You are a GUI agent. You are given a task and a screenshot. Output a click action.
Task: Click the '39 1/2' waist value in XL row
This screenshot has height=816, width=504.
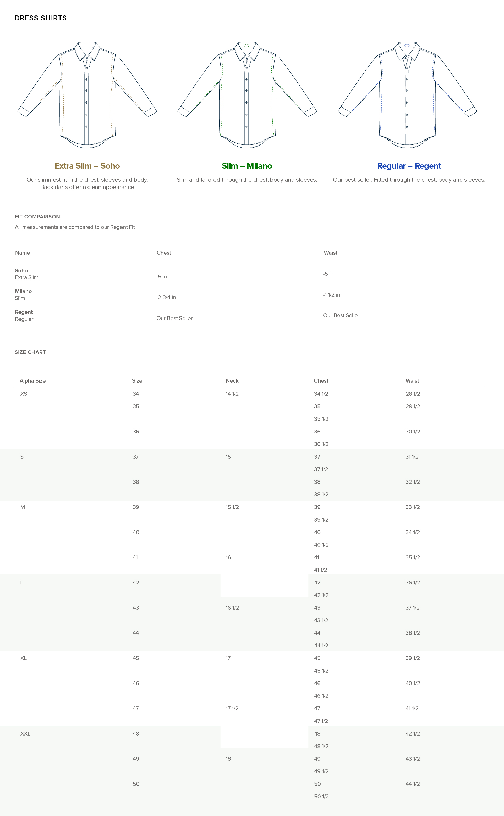(x=413, y=658)
